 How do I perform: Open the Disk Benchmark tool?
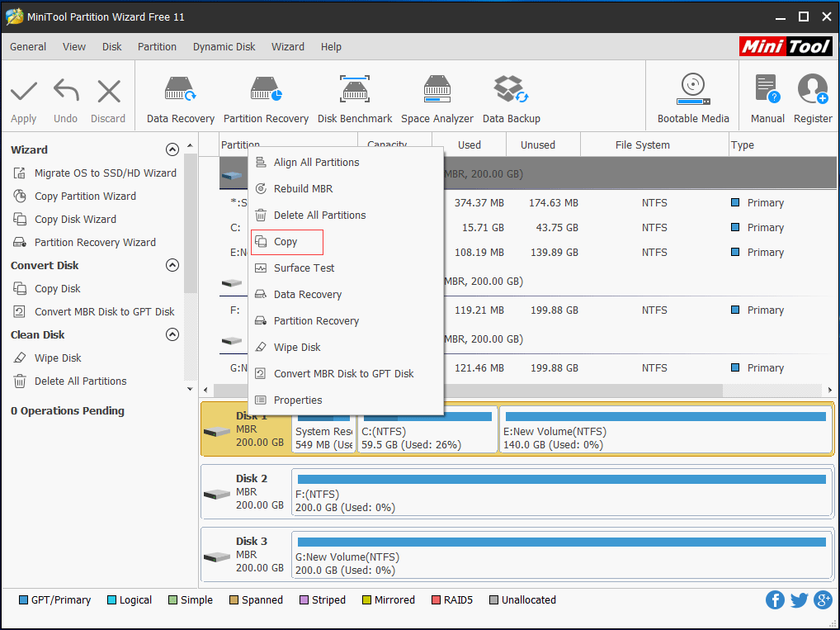(x=355, y=99)
